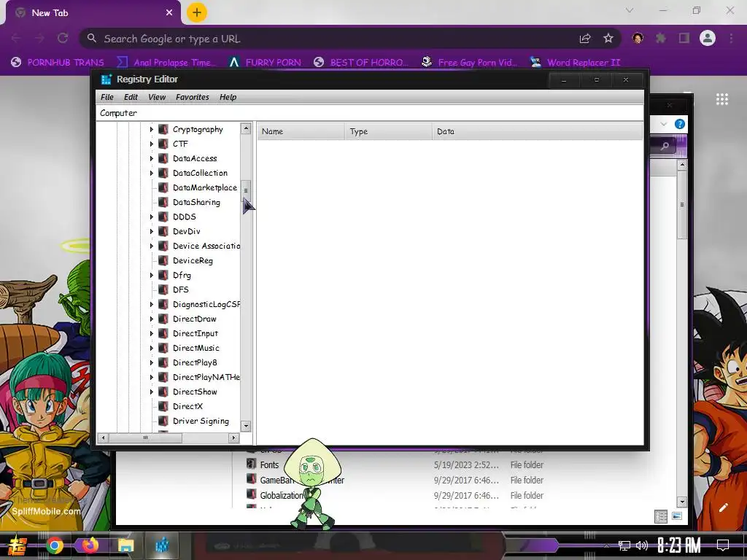Launch Chrome from the taskbar
Viewport: 747px width, 560px height.
55,545
